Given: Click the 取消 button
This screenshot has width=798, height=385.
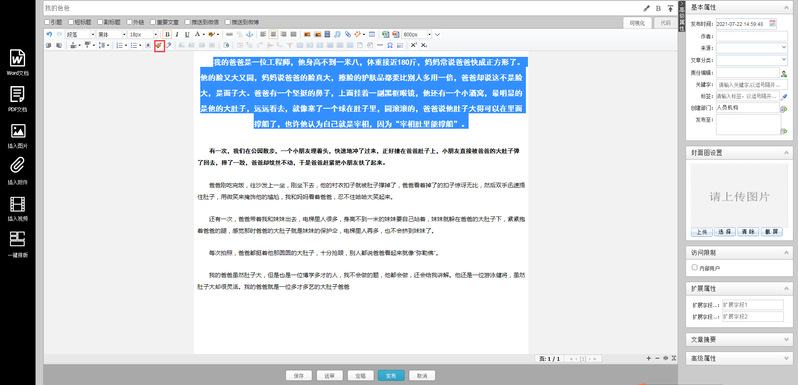Looking at the screenshot, I should (x=422, y=375).
